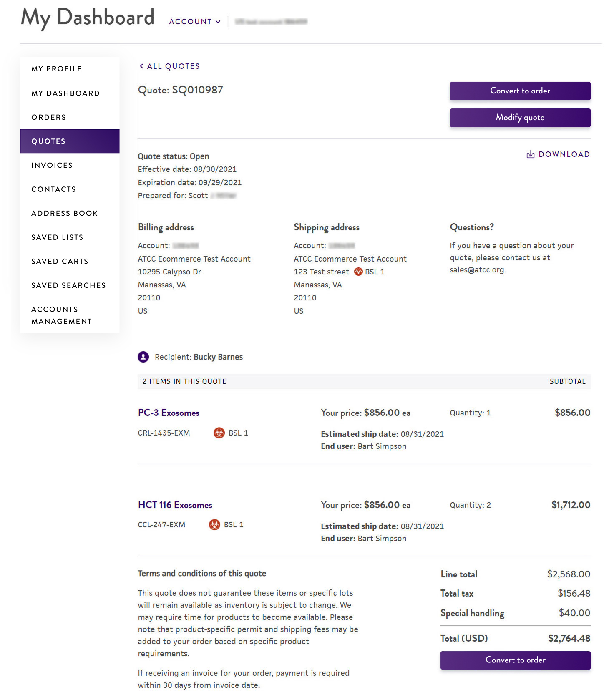Open Accounts Management page
This screenshot has width=609, height=700.
coord(61,315)
